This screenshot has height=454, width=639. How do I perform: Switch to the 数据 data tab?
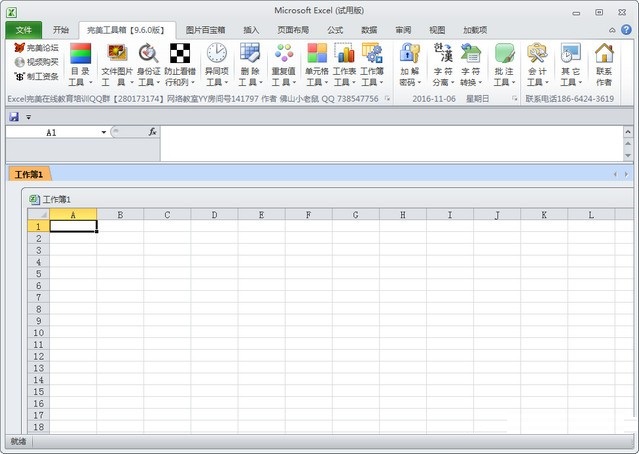pos(369,30)
